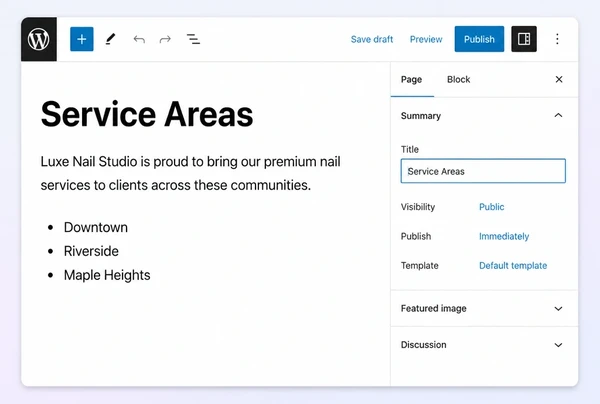Open the three-dot options menu

[557, 39]
